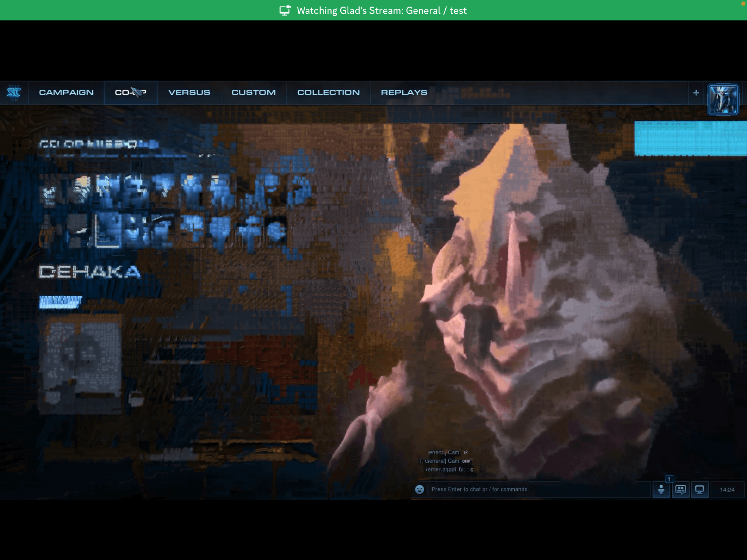Click the add button next to REPLAYS
The width and height of the screenshot is (747, 560).
click(x=696, y=92)
